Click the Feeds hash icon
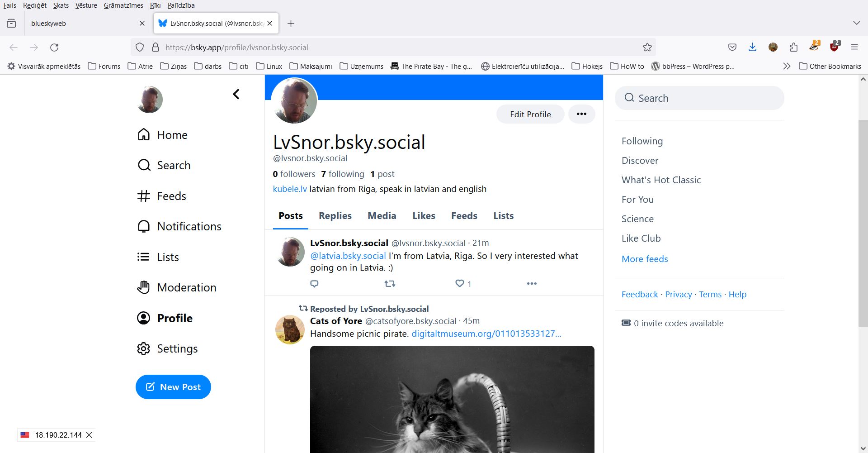Viewport: 868px width, 453px height. [x=143, y=196]
